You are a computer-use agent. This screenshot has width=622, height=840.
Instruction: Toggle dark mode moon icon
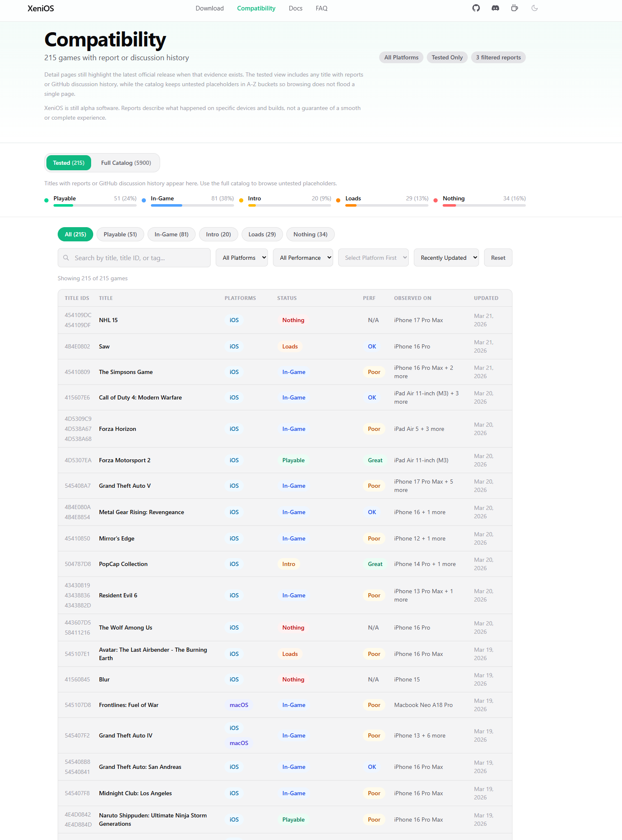tap(534, 8)
